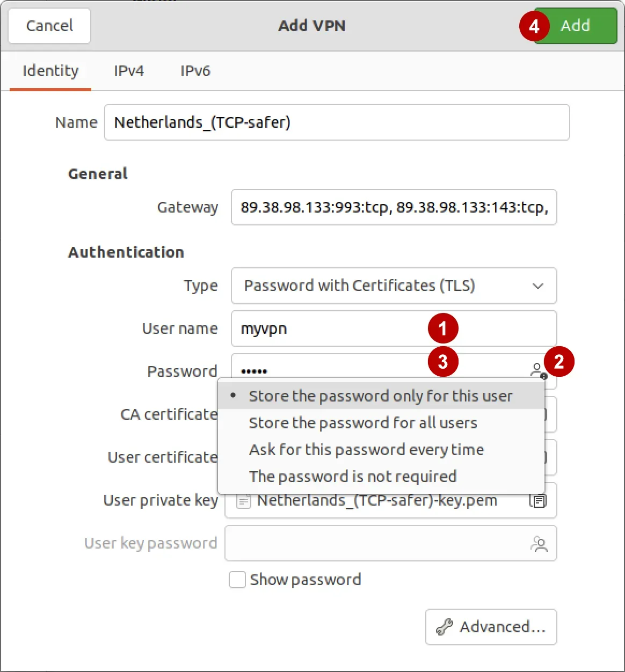Click the paste icon beside the private key filename
The height and width of the screenshot is (672, 625).
click(x=538, y=500)
